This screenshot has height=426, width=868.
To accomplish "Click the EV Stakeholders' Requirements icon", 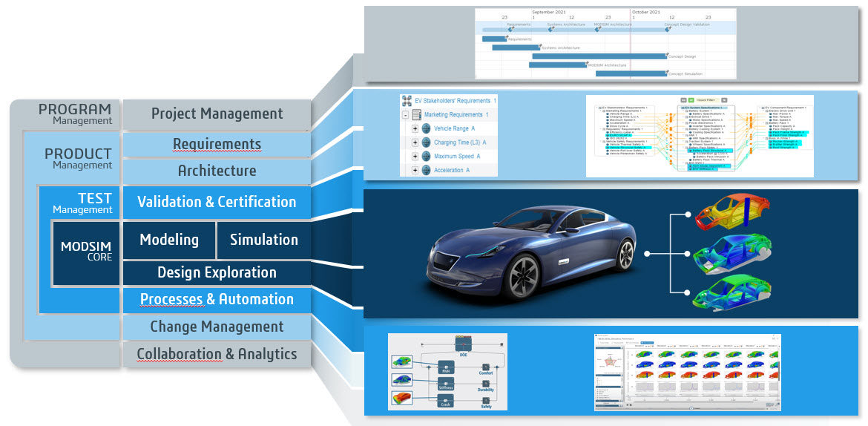I will [x=407, y=100].
